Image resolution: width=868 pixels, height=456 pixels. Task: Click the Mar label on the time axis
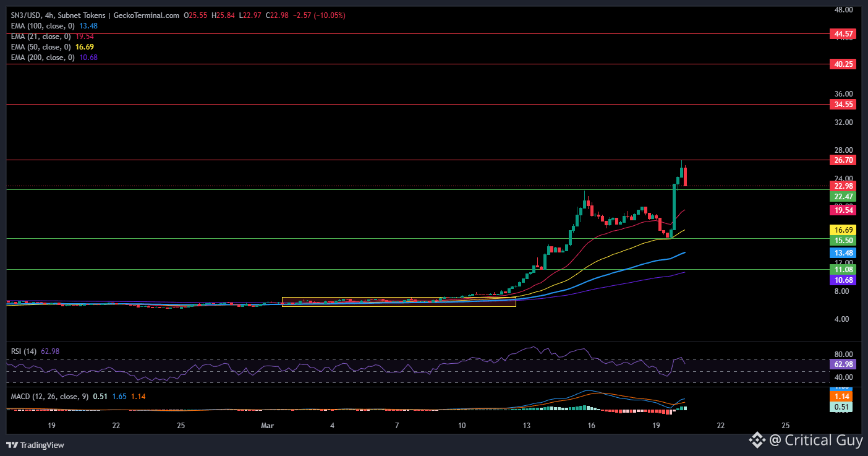267,426
